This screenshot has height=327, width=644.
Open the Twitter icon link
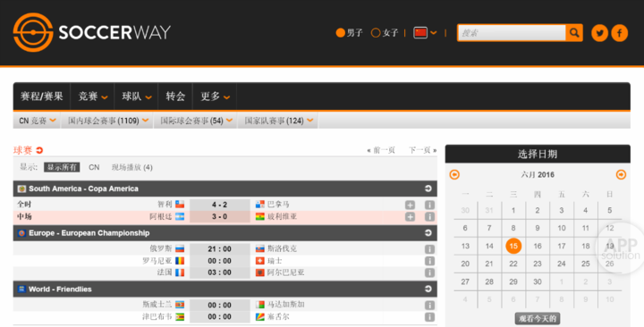pyautogui.click(x=599, y=33)
